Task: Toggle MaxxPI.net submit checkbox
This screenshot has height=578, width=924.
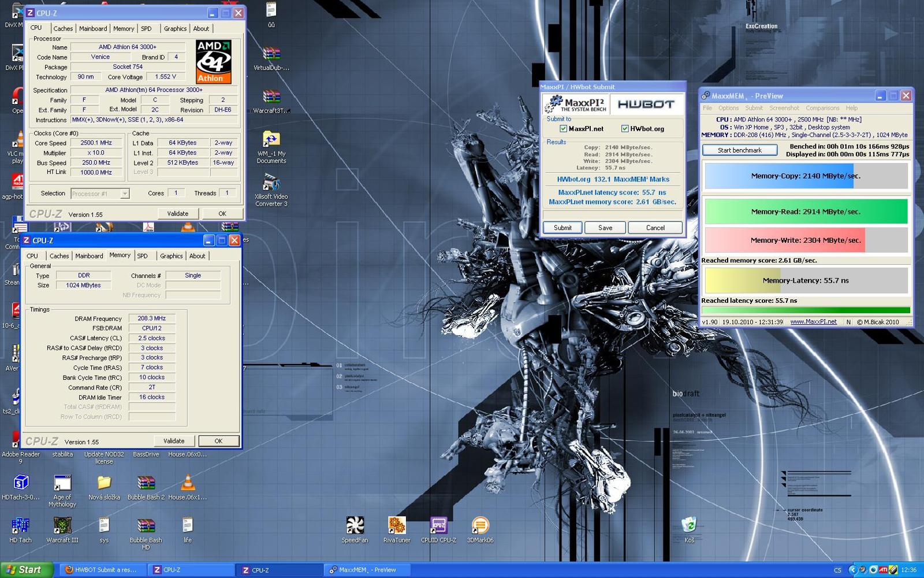Action: point(563,129)
